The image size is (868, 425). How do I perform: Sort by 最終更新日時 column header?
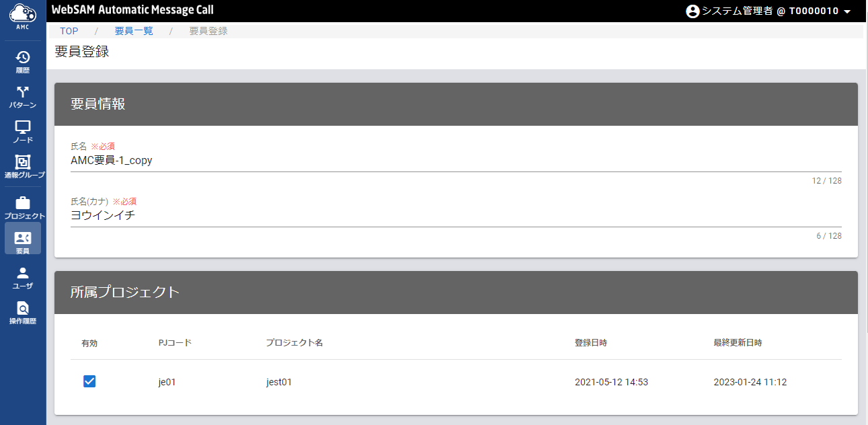738,343
